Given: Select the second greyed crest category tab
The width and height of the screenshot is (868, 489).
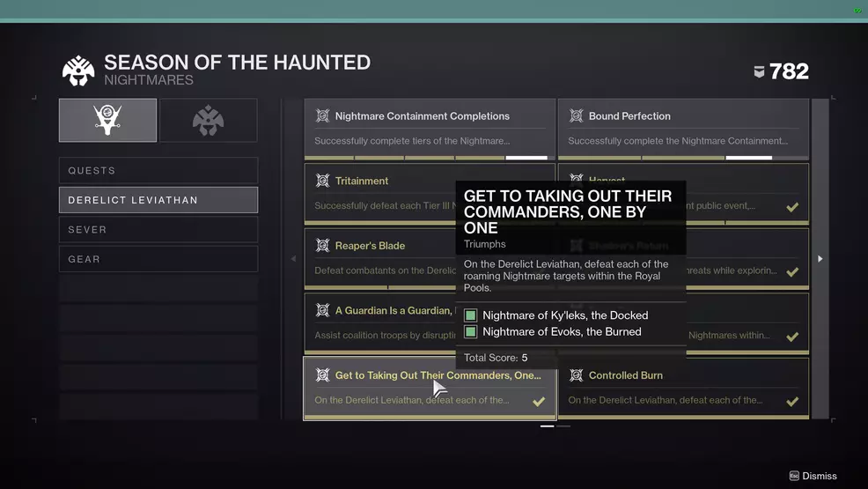Looking at the screenshot, I should (209, 120).
